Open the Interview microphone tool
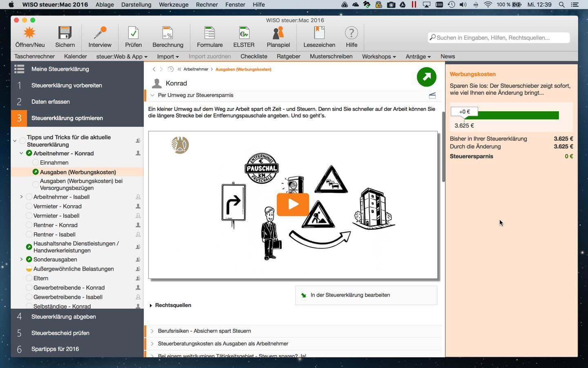 [x=100, y=33]
